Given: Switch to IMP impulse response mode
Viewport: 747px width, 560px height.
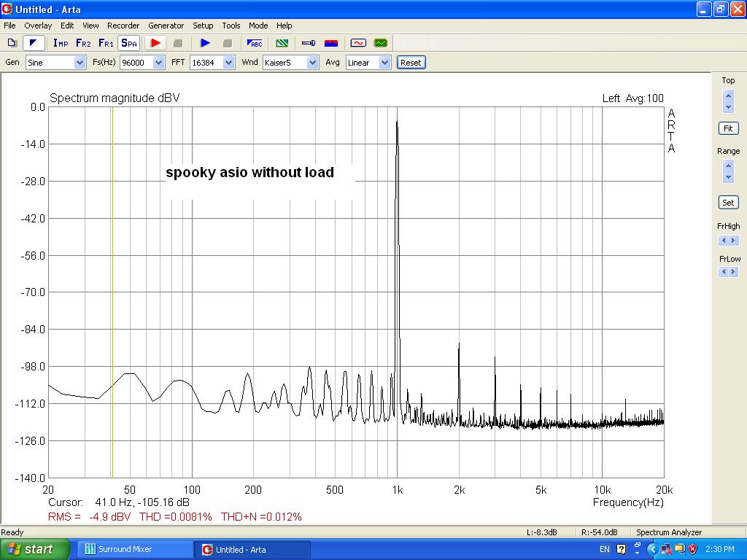Looking at the screenshot, I should (61, 43).
